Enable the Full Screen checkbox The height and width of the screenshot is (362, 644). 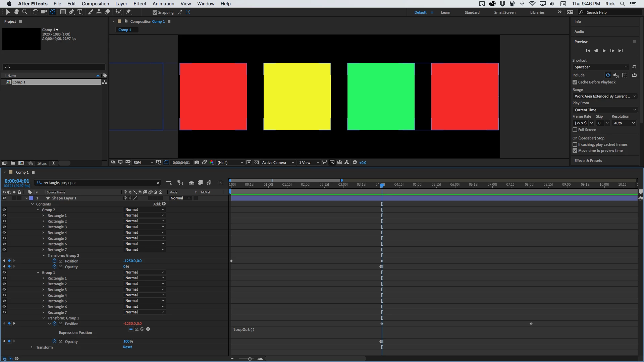(x=575, y=130)
